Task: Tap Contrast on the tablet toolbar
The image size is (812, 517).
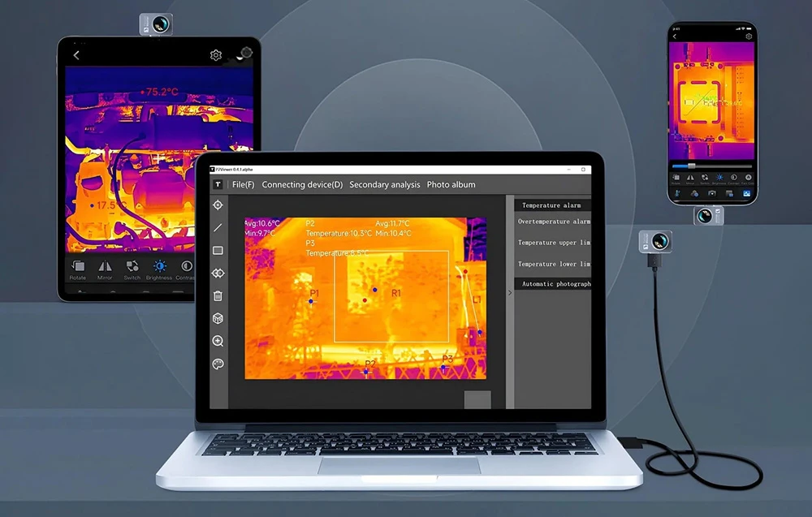Action: [185, 270]
